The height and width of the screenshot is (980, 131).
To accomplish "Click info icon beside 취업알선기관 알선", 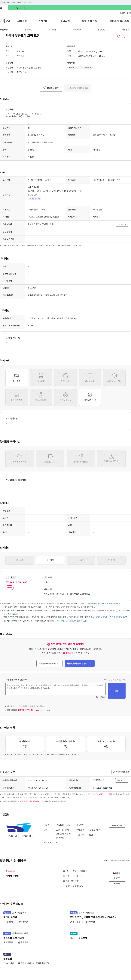I will (x=74, y=742).
